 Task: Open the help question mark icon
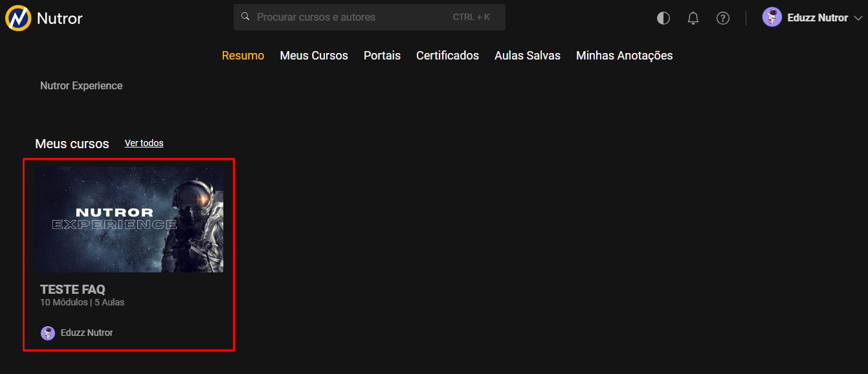point(723,18)
